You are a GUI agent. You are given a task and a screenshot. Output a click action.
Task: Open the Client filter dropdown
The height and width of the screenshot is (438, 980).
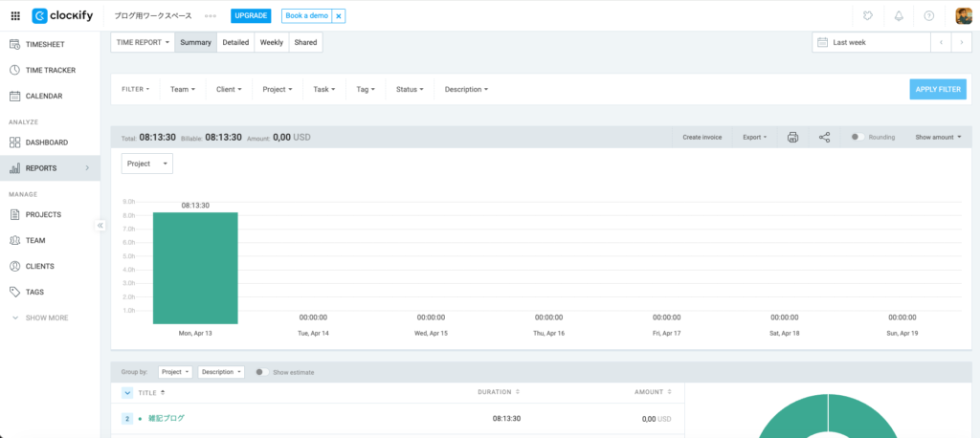coord(230,89)
